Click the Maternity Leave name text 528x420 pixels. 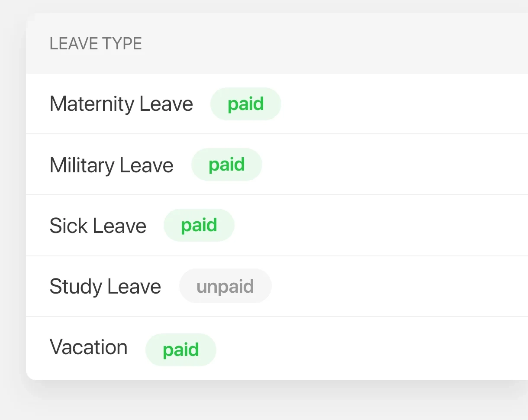(121, 104)
